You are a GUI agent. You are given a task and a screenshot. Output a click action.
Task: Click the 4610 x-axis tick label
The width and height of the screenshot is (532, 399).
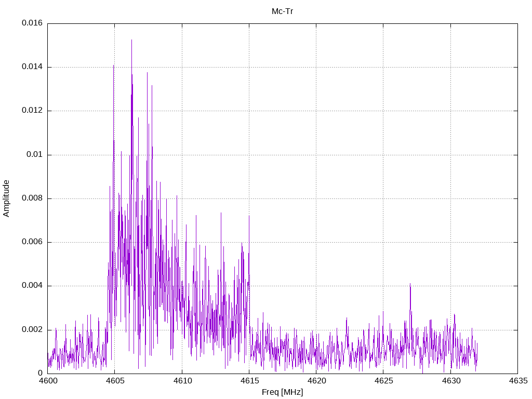pyautogui.click(x=182, y=381)
